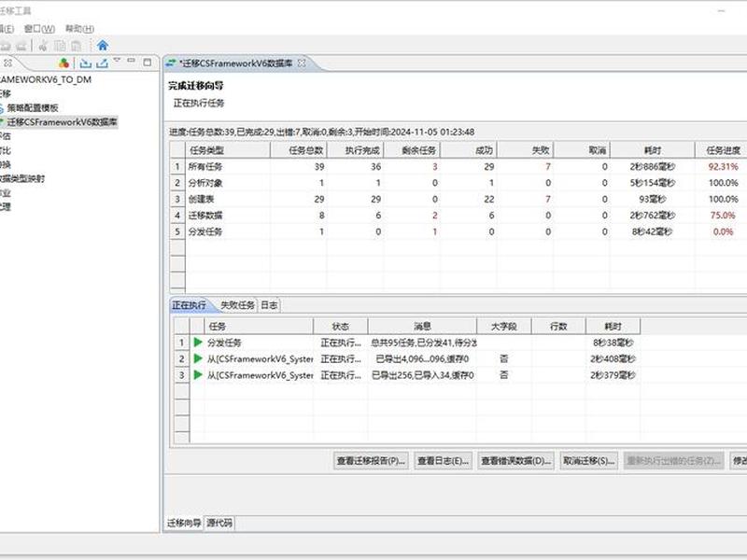Click the three colored circles icon
Image resolution: width=747 pixels, height=560 pixels.
coord(63,63)
